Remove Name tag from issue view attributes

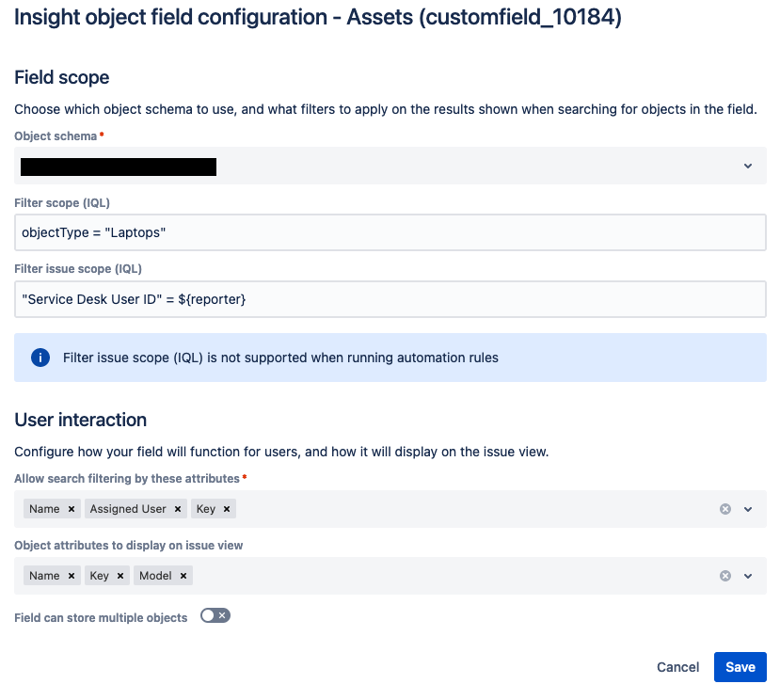(72, 576)
